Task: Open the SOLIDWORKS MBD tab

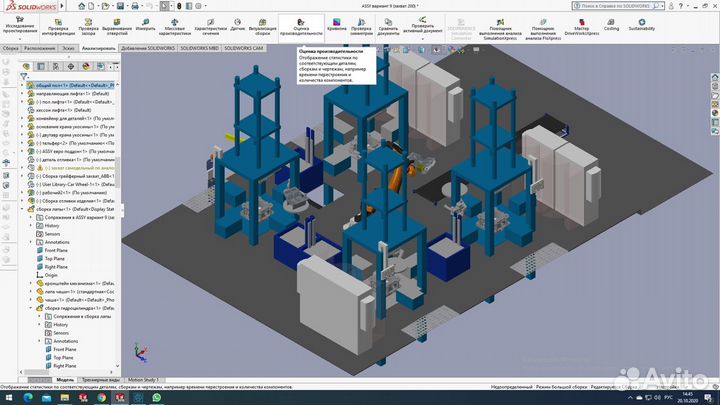Action: [199, 48]
